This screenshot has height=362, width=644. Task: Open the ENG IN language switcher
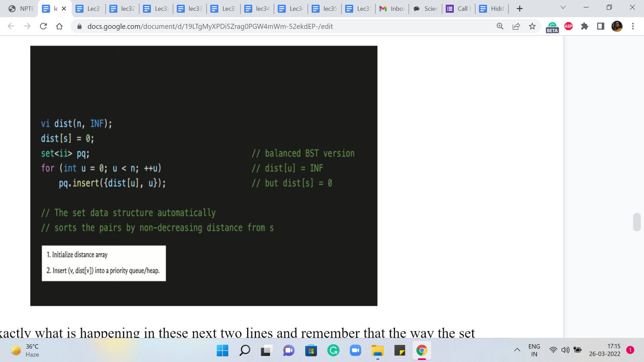tap(534, 350)
